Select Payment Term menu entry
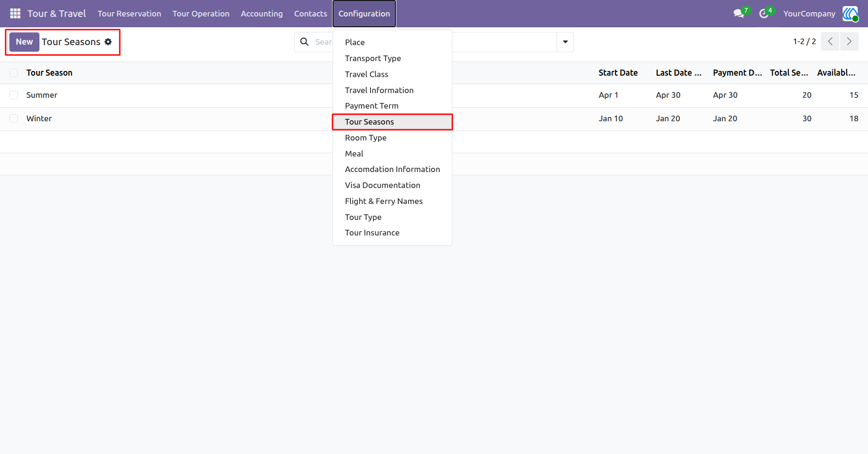Viewport: 868px width, 454px height. [392, 106]
